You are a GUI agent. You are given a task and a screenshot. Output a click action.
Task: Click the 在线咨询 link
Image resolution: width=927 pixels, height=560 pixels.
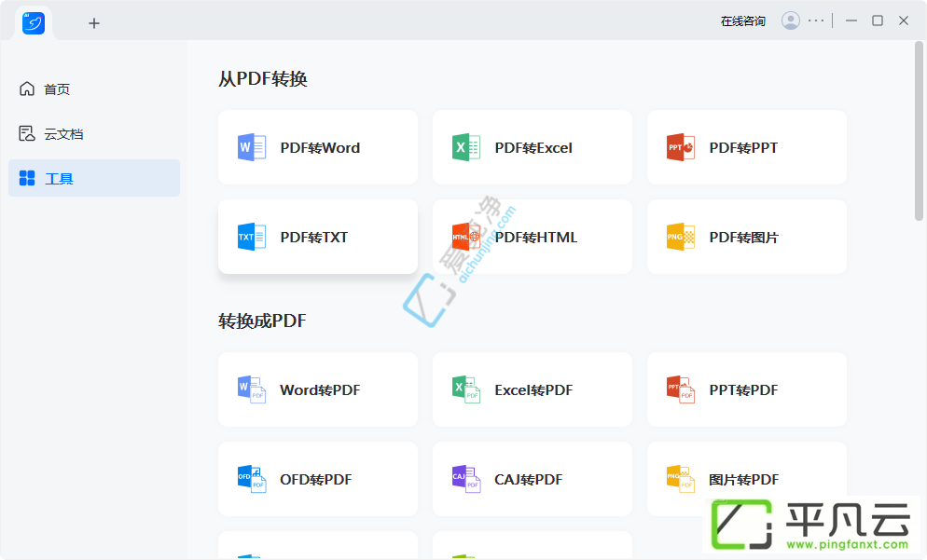pos(742,21)
